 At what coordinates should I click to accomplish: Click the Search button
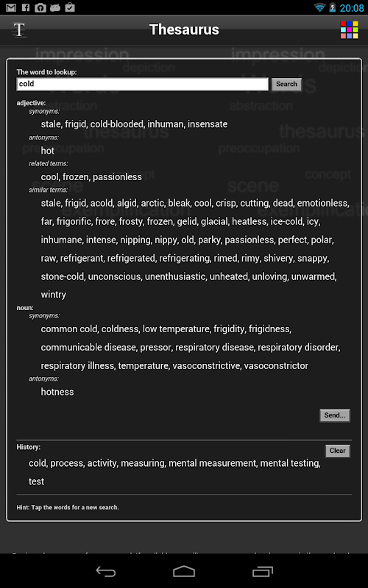coord(286,84)
